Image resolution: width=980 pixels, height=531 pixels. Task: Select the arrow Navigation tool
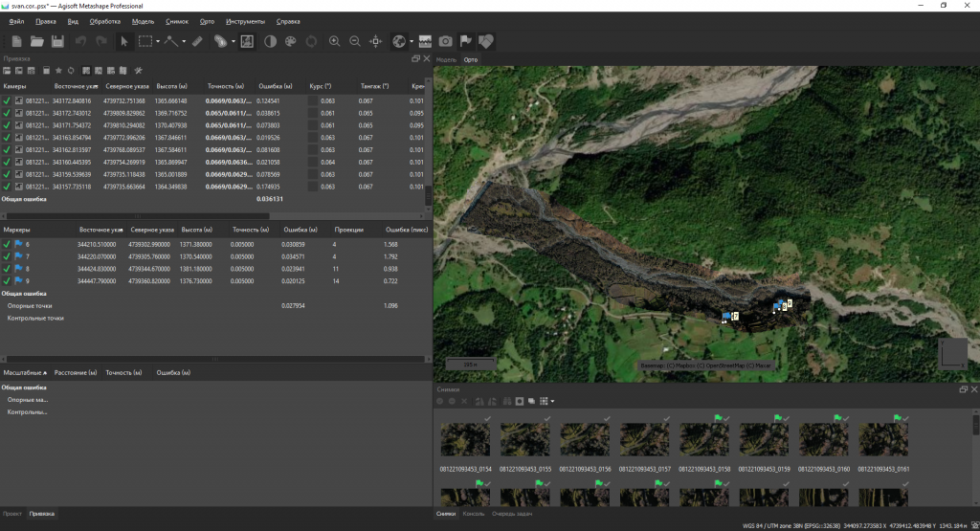(x=123, y=41)
